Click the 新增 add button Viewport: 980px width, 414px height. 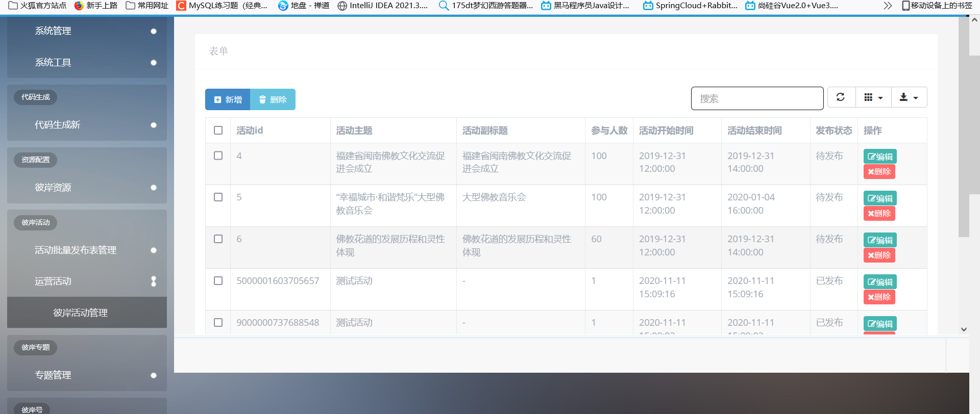[x=228, y=99]
